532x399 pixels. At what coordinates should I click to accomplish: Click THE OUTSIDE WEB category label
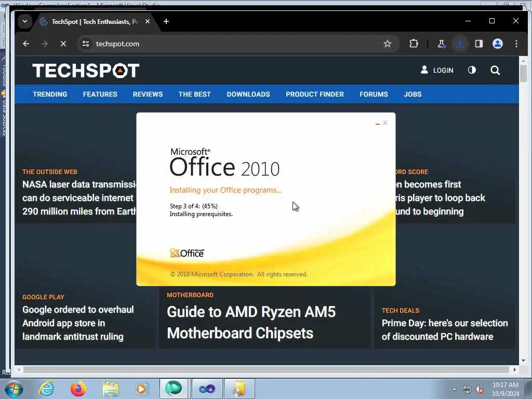49,171
